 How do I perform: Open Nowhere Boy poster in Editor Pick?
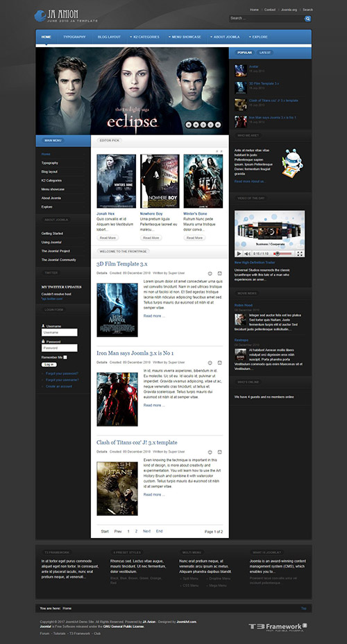click(x=160, y=181)
